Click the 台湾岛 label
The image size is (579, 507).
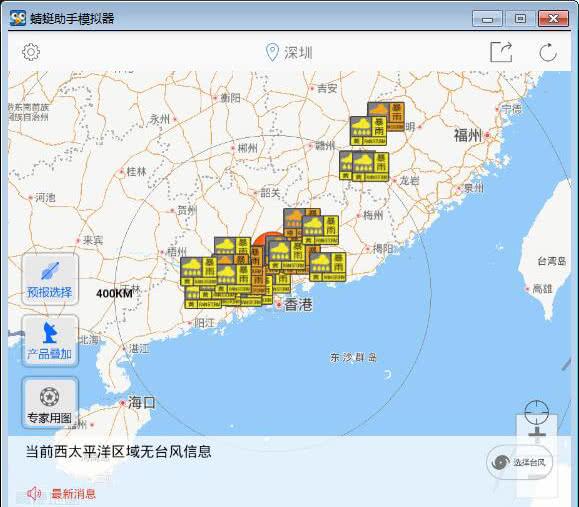click(x=552, y=261)
